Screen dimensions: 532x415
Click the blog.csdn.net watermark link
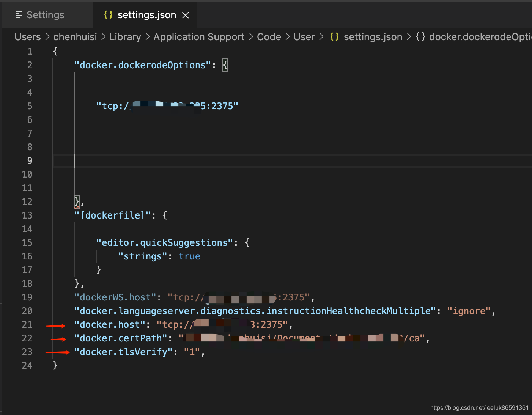[479, 408]
